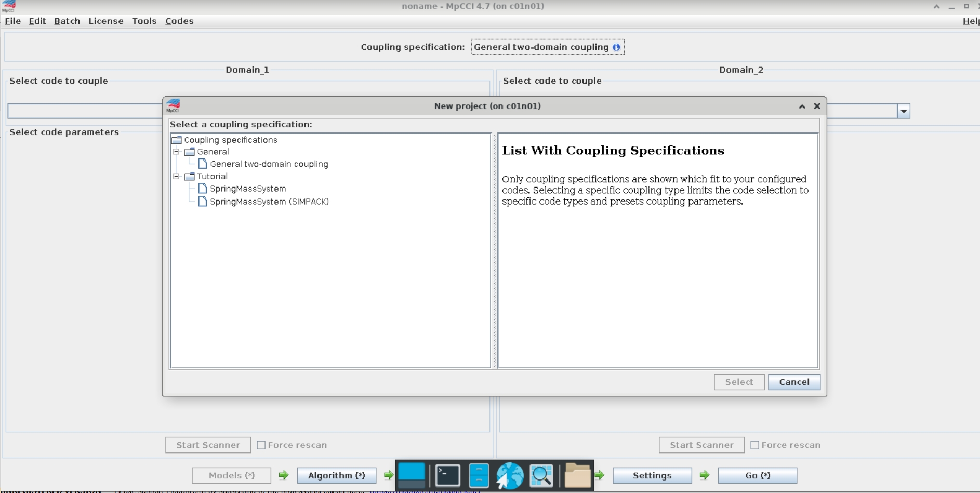Enable Force rescan for Domain_2
Image resolution: width=980 pixels, height=493 pixels.
(x=755, y=445)
